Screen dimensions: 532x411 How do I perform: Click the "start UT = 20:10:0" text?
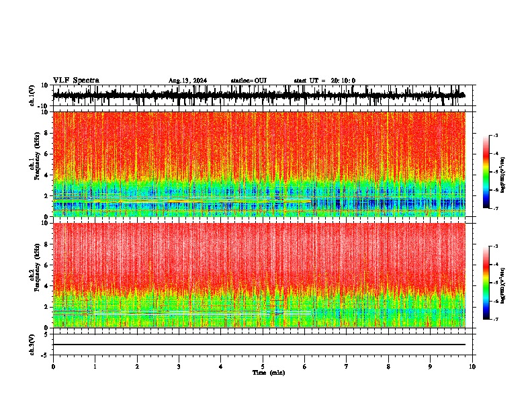(x=324, y=81)
